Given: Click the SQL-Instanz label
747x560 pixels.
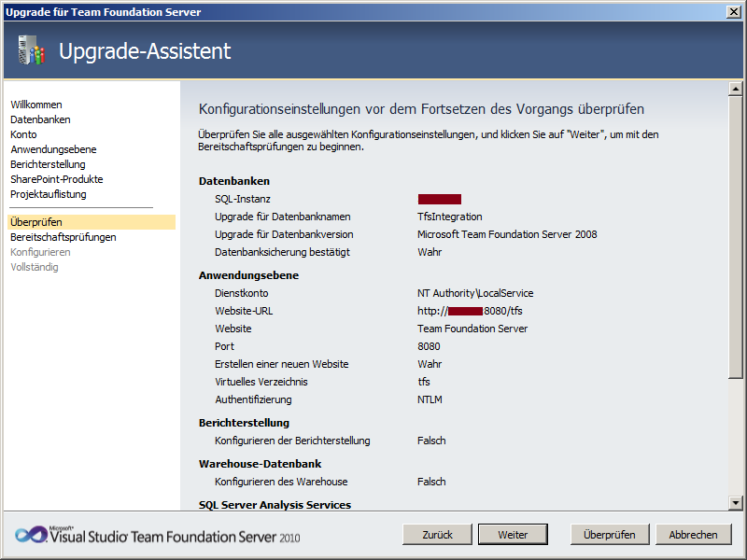Looking at the screenshot, I should 243,199.
